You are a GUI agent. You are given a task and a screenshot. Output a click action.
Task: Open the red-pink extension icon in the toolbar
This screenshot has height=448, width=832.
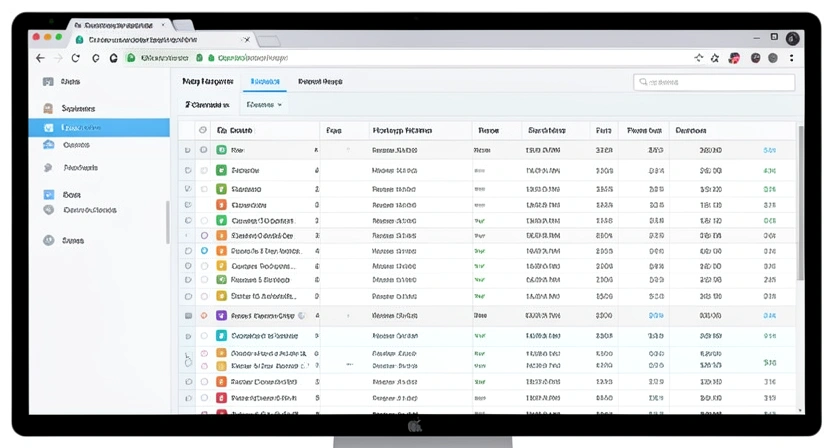(734, 58)
